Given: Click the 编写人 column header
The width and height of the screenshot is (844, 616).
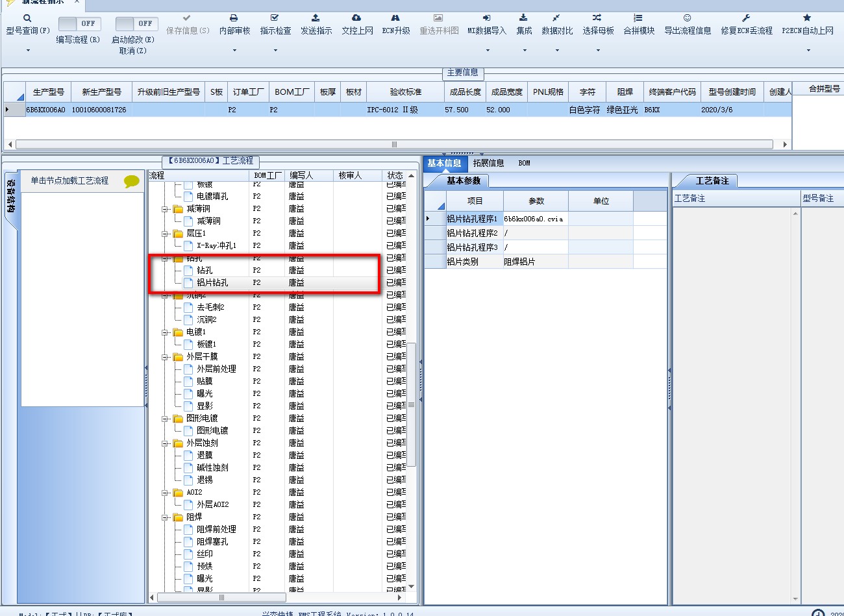Looking at the screenshot, I should 309,175.
